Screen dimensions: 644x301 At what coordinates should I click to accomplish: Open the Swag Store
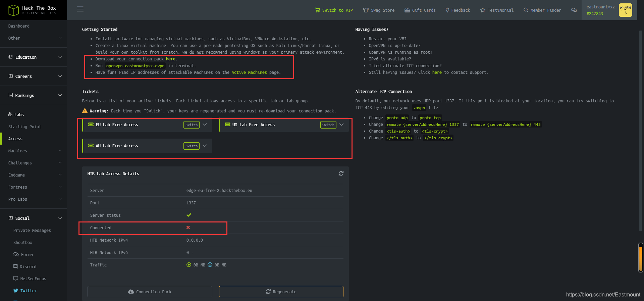pyautogui.click(x=379, y=10)
